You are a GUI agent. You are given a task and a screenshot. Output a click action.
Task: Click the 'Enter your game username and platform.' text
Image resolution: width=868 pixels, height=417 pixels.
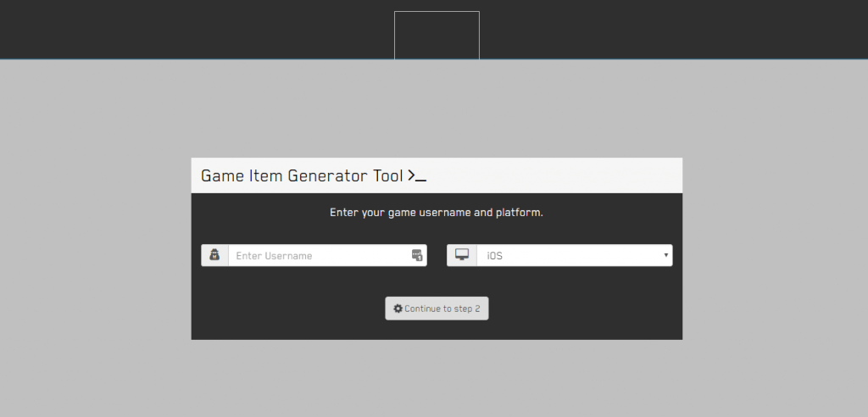coord(437,213)
